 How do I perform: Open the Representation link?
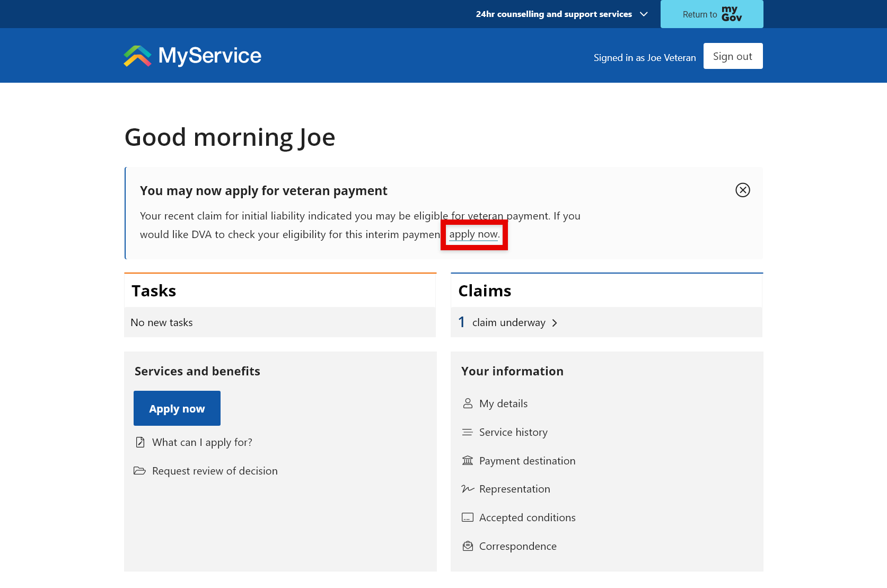click(x=514, y=489)
